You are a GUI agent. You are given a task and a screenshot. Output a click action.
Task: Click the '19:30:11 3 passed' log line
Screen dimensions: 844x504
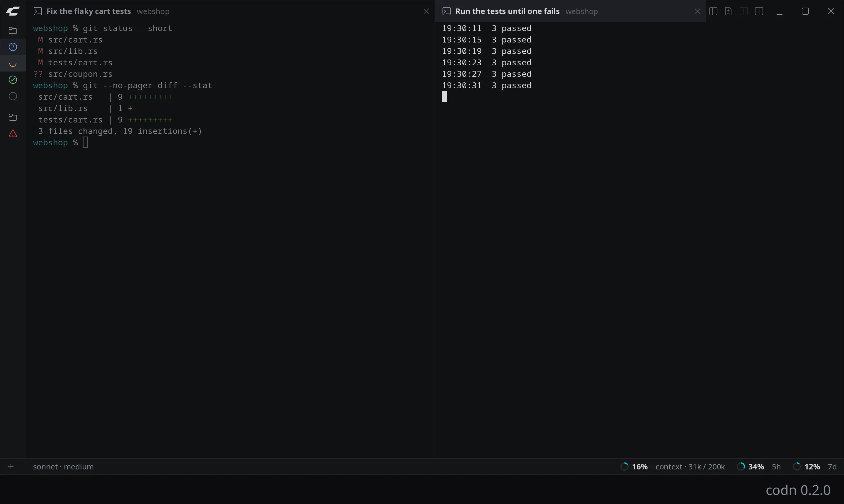pos(487,28)
